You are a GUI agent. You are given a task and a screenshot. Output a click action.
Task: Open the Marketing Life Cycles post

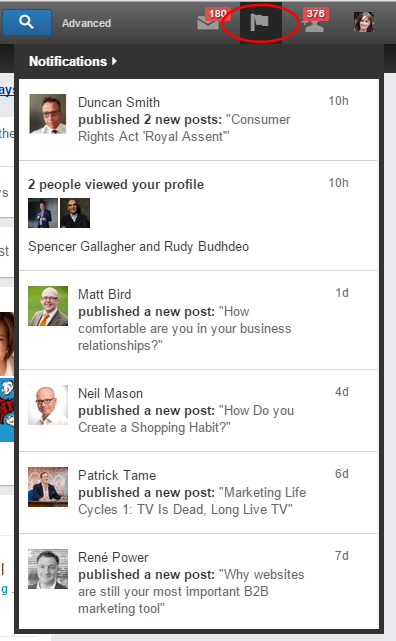[x=192, y=501]
